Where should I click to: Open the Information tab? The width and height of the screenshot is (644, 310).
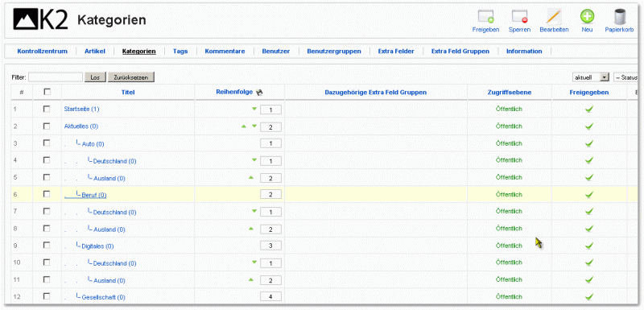coord(524,52)
